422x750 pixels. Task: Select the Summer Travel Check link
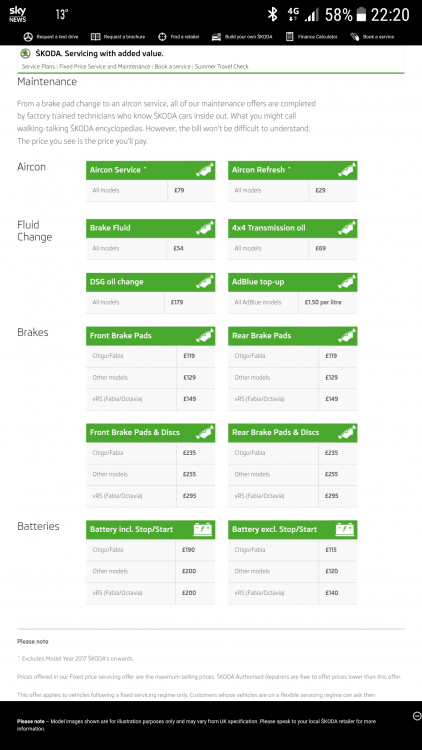coord(222,66)
